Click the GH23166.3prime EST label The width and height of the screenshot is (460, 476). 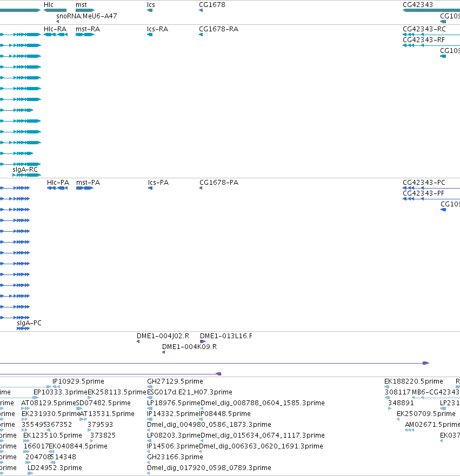(x=175, y=457)
